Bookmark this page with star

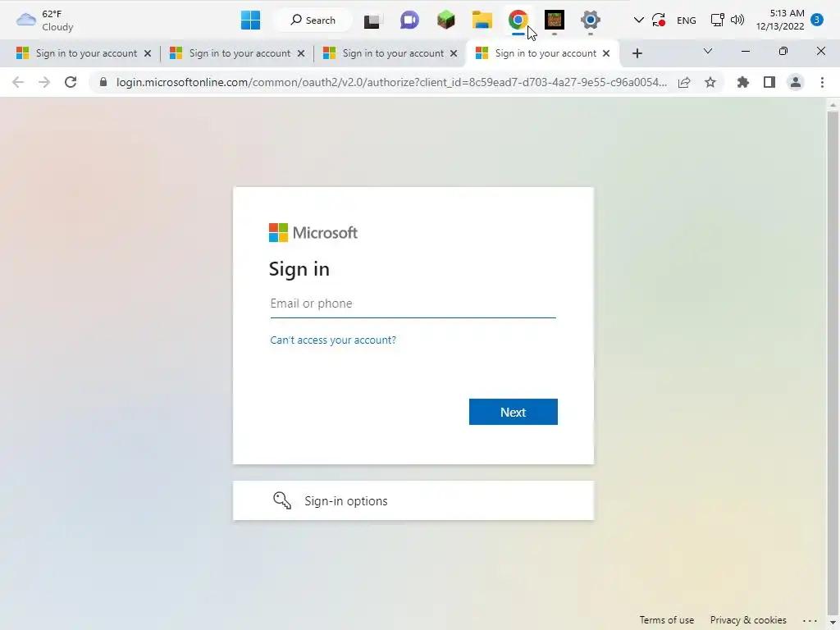710,83
